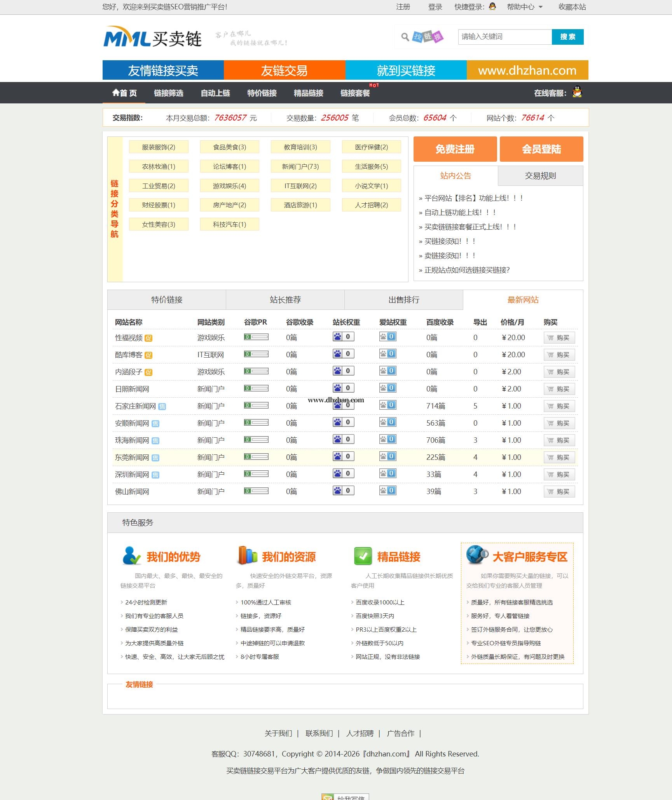
Task: Click the 谷歌PR bar for 日照新闻网
Action: pos(256,388)
